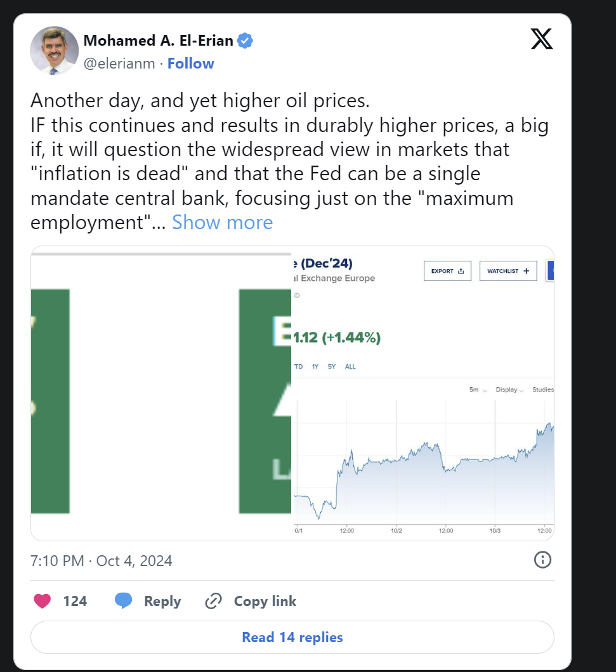Select the 1Y chart range tab
Screen dimensions: 616x672
[x=315, y=366]
